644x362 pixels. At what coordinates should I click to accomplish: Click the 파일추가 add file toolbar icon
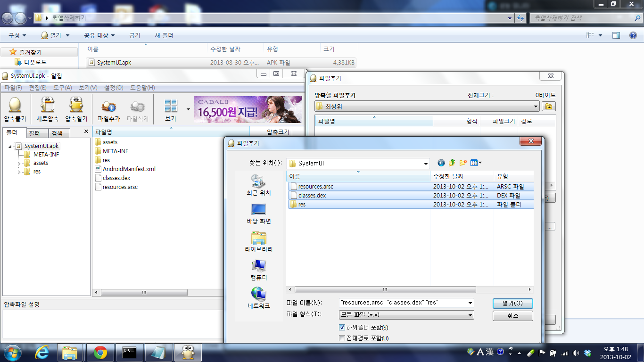tap(108, 109)
